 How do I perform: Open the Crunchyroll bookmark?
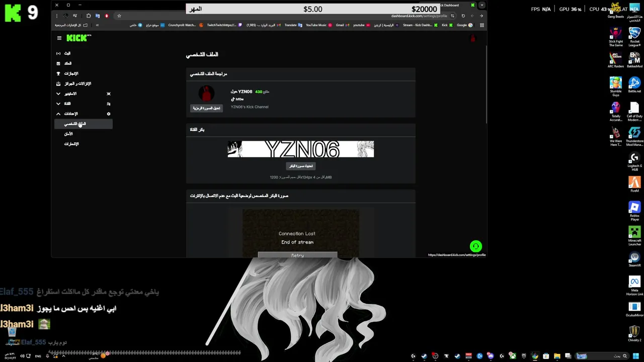pyautogui.click(x=185, y=25)
